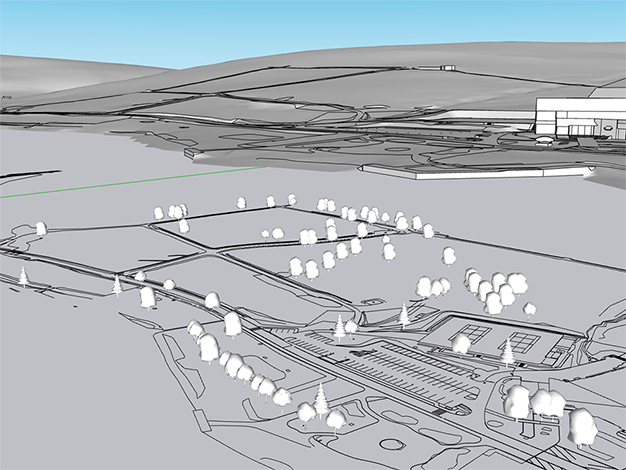
Task: Click the four-way path intersection in the field
Action: 212,251
